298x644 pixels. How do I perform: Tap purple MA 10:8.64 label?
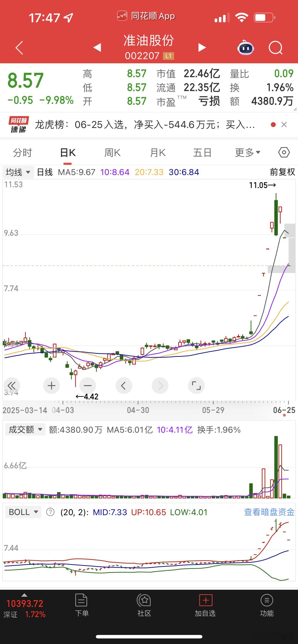[115, 172]
